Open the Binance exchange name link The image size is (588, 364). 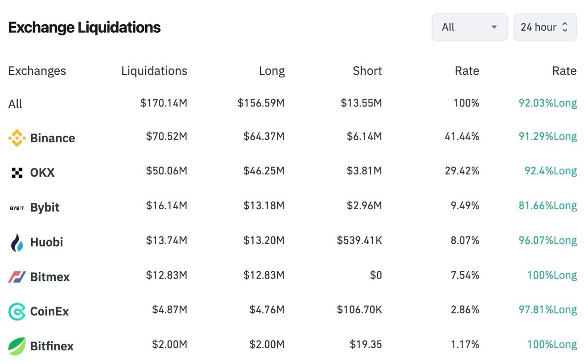[52, 138]
